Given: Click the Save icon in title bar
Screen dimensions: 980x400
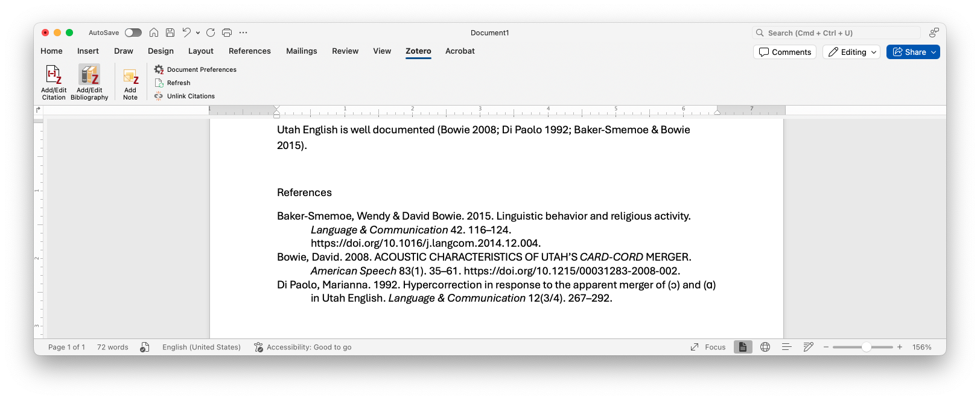Looking at the screenshot, I should [x=170, y=33].
